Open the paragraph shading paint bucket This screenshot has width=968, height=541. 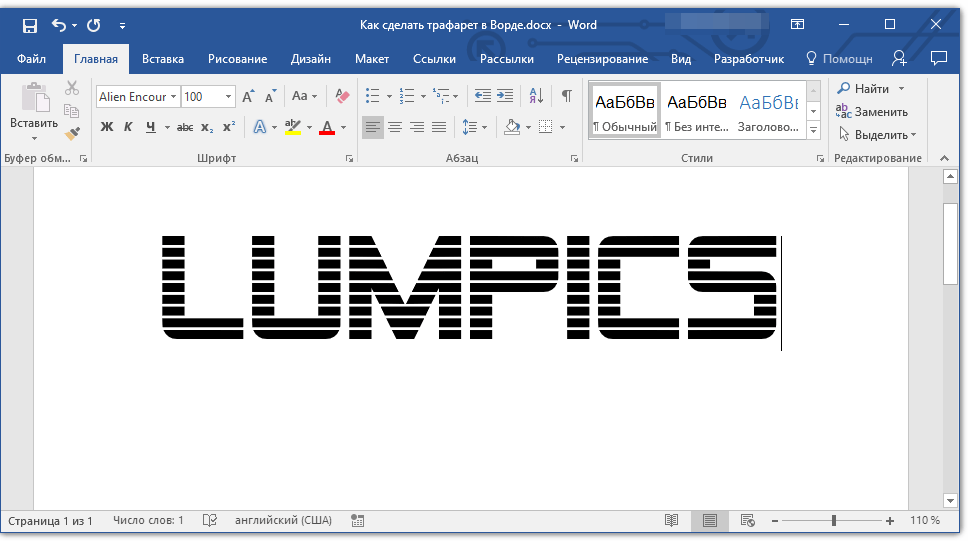(512, 127)
